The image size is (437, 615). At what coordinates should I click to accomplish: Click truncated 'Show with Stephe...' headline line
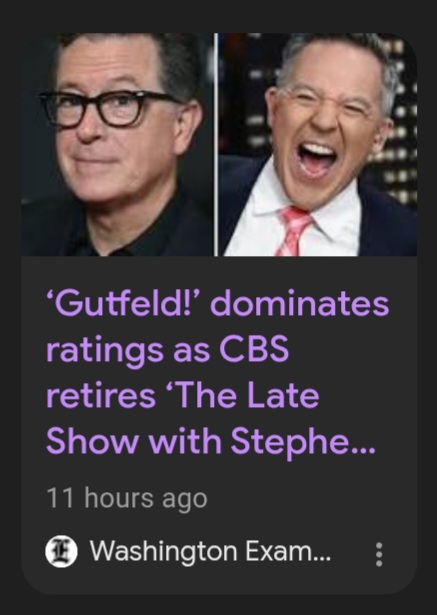coord(211,441)
